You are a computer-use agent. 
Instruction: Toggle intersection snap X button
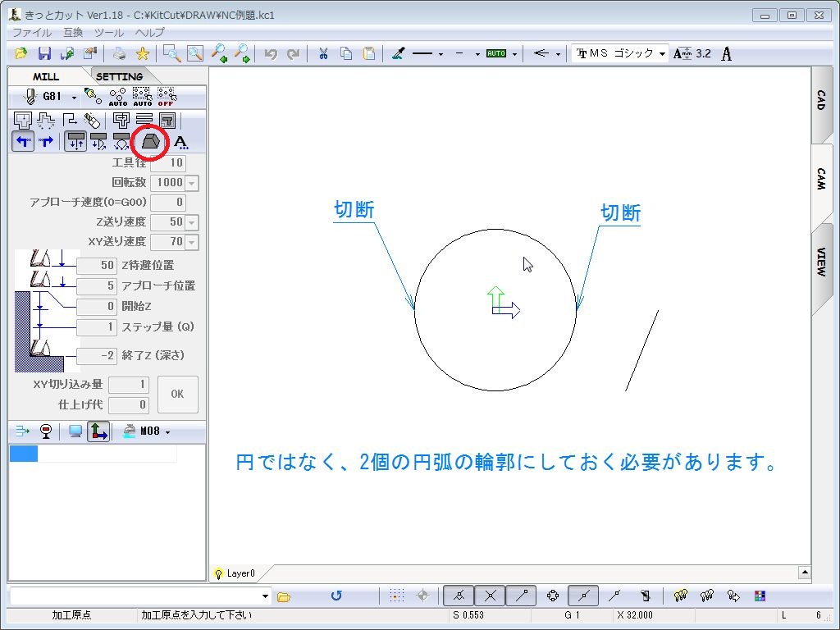491,596
